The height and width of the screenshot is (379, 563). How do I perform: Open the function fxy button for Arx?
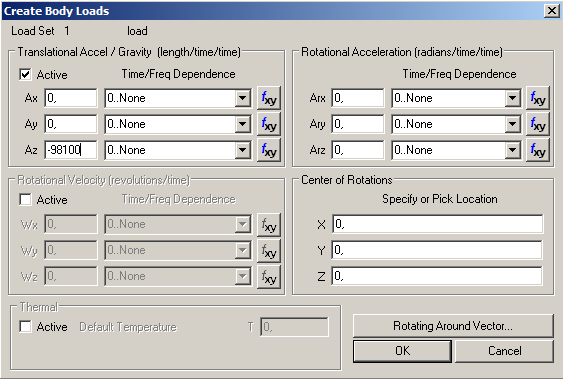click(x=538, y=98)
